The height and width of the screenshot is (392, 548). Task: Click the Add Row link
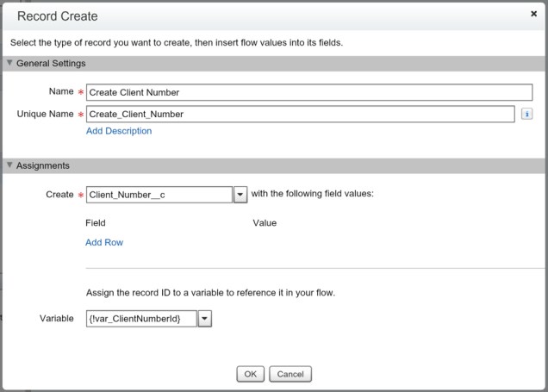coord(104,242)
